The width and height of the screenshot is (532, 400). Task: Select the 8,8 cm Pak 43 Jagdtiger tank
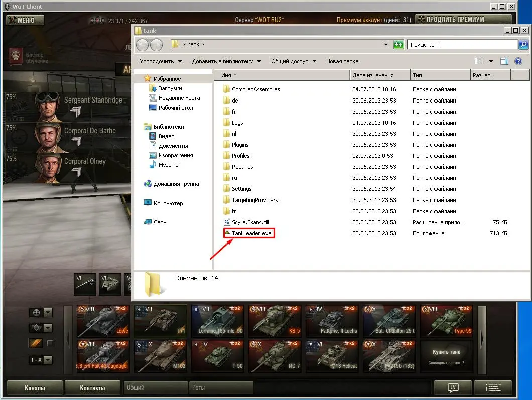(103, 356)
